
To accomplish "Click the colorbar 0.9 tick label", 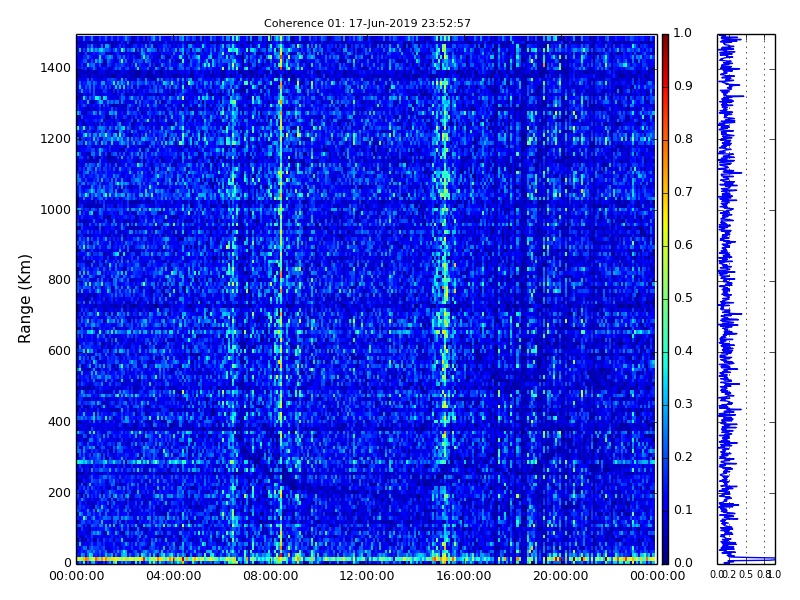I will 683,86.
